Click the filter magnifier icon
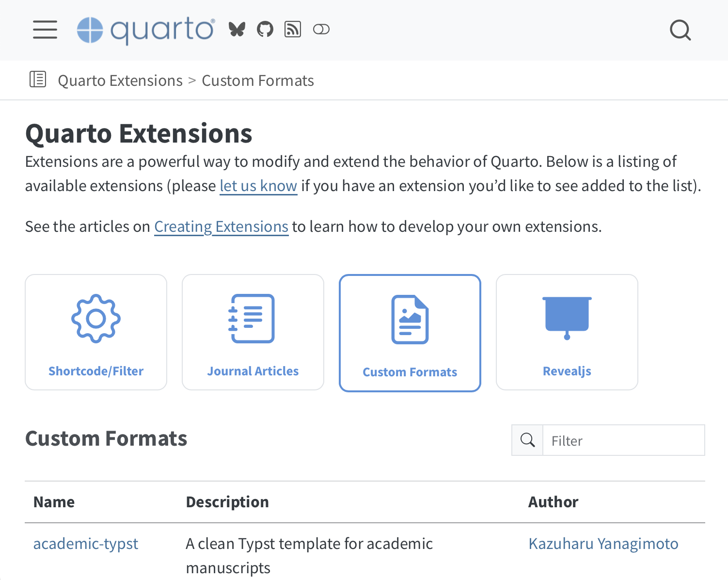 pyautogui.click(x=527, y=440)
